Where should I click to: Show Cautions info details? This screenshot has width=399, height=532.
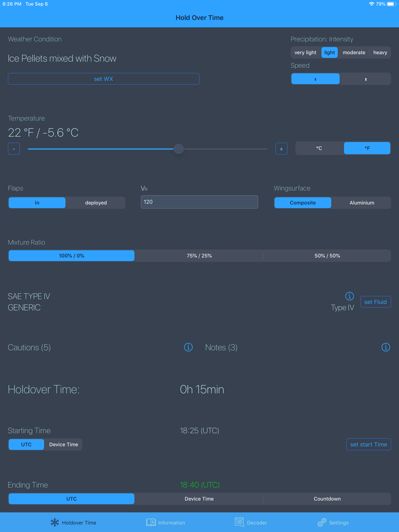[x=188, y=347]
